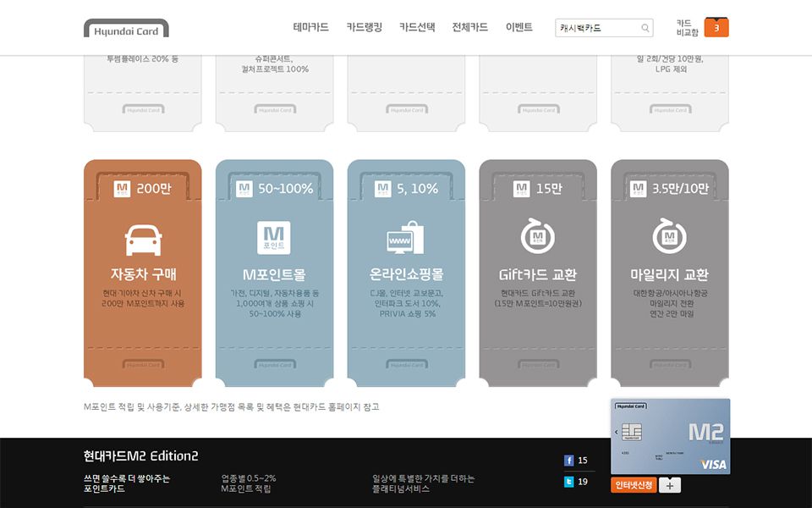This screenshot has width=812, height=508.
Task: Click the 마일리지 교환 circular icon
Action: coord(669,236)
